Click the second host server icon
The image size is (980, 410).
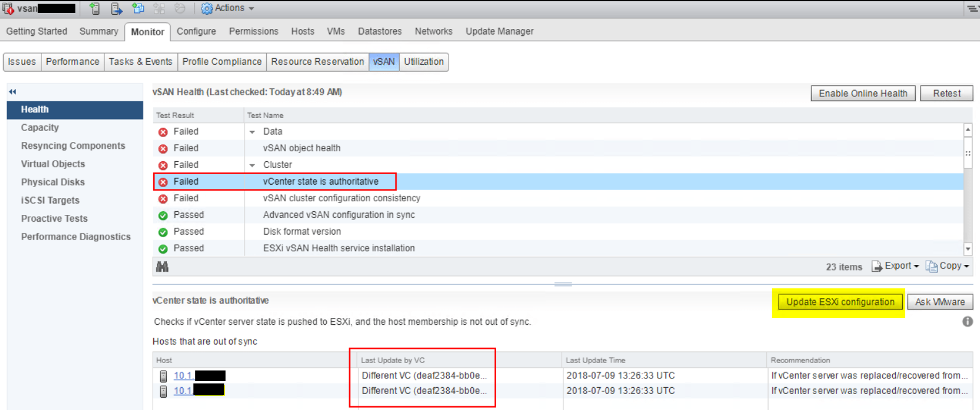163,391
